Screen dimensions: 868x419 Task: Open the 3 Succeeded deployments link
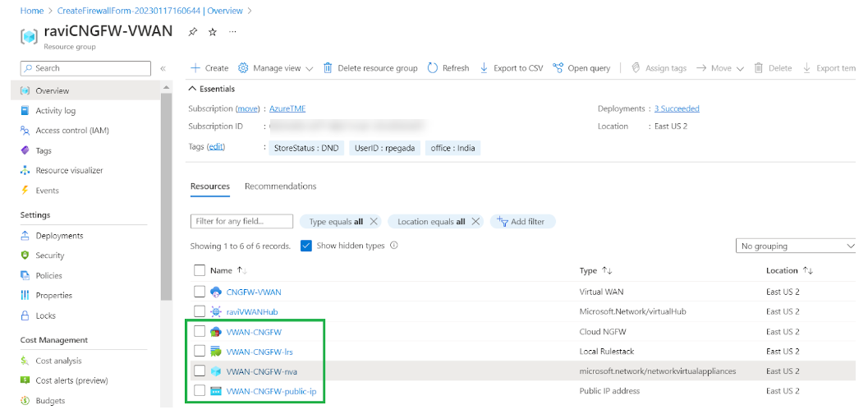click(676, 108)
